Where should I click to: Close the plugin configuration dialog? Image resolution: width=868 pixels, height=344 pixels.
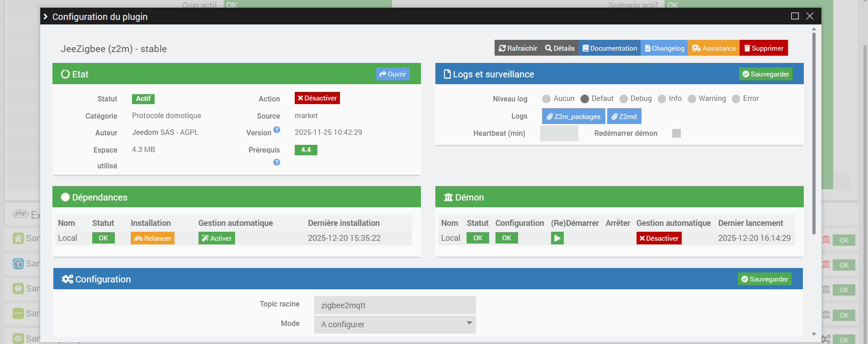pyautogui.click(x=810, y=16)
